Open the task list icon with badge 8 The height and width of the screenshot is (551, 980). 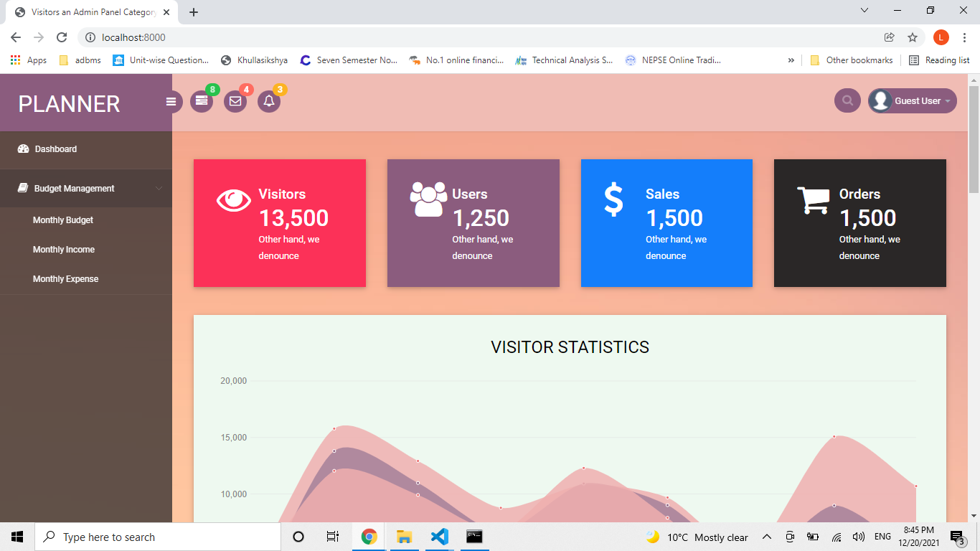pyautogui.click(x=202, y=102)
